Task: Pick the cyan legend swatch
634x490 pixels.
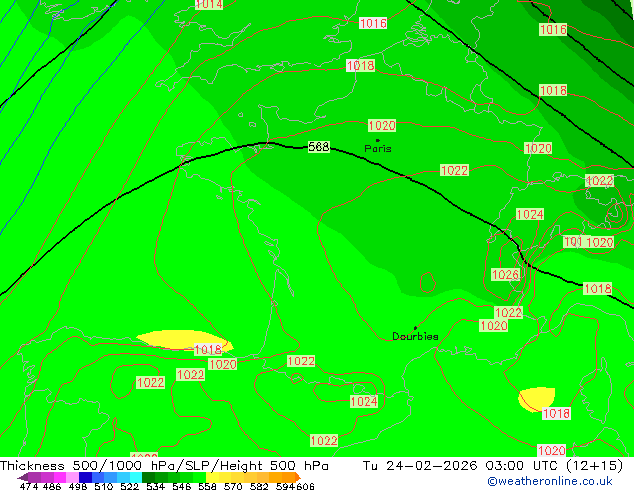Action: [x=136, y=477]
